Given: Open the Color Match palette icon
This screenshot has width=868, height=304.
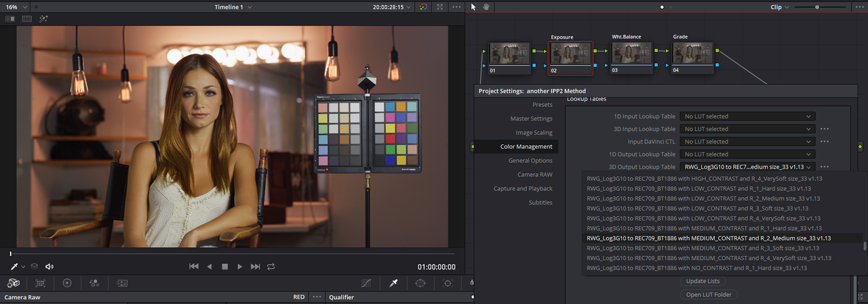Looking at the screenshot, I should click(41, 283).
